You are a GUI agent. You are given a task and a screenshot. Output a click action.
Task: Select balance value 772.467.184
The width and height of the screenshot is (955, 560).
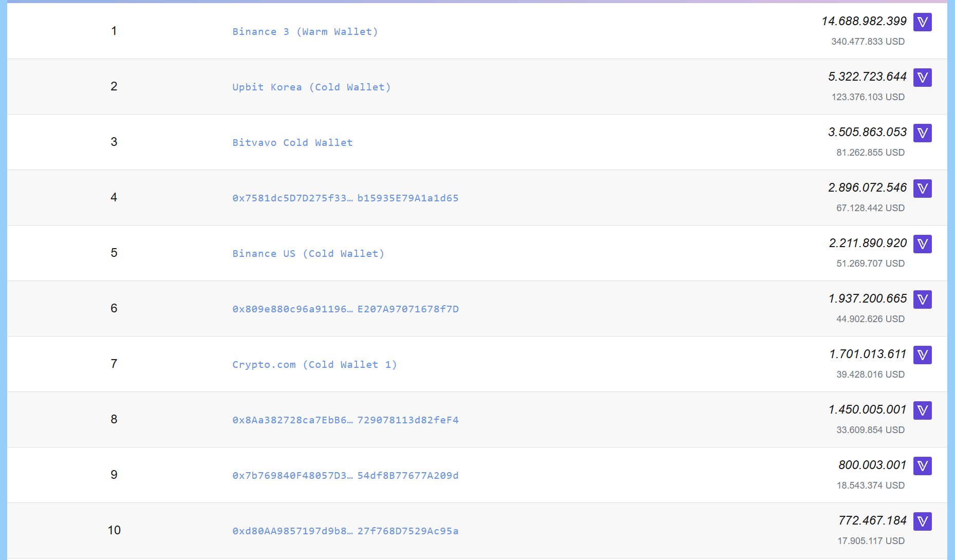[x=873, y=520]
